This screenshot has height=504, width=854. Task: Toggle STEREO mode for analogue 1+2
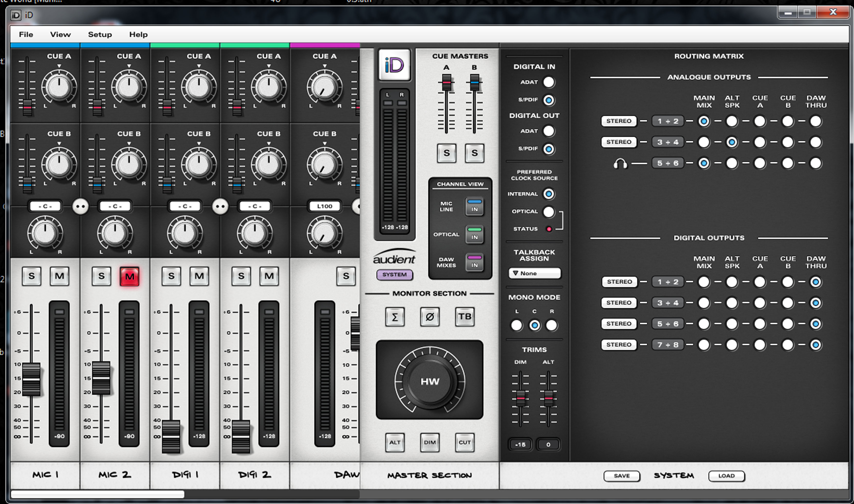[619, 121]
